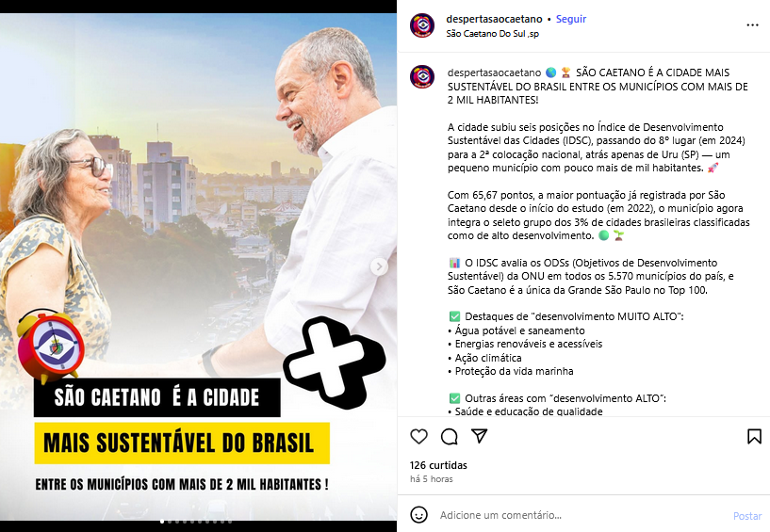Image resolution: width=770 pixels, height=532 pixels.
Task: Open comments via the speech bubble icon
Action: pos(449,436)
